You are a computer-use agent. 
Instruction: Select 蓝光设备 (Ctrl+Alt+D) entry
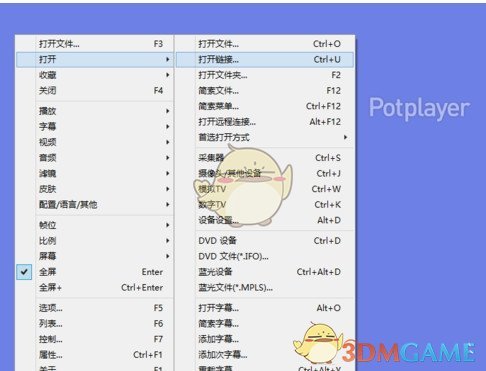[265, 272]
